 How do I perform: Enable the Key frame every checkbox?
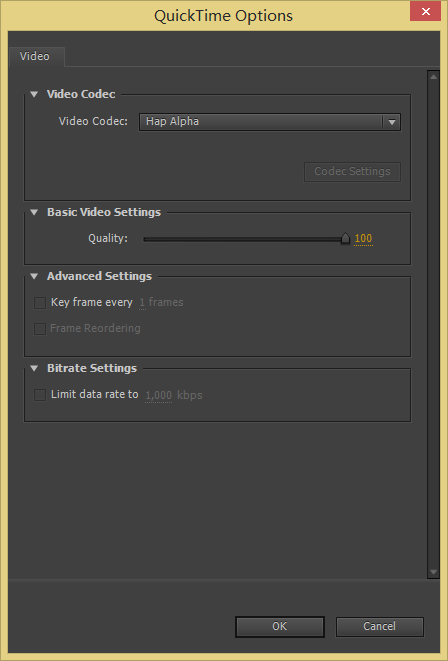40,303
